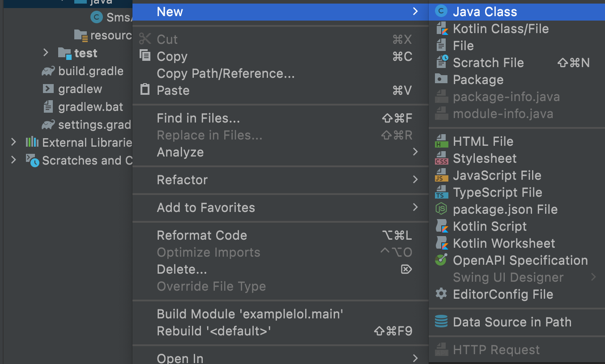605x364 pixels.
Task: Choose Kotlin Class/File menu entry
Action: 517,29
